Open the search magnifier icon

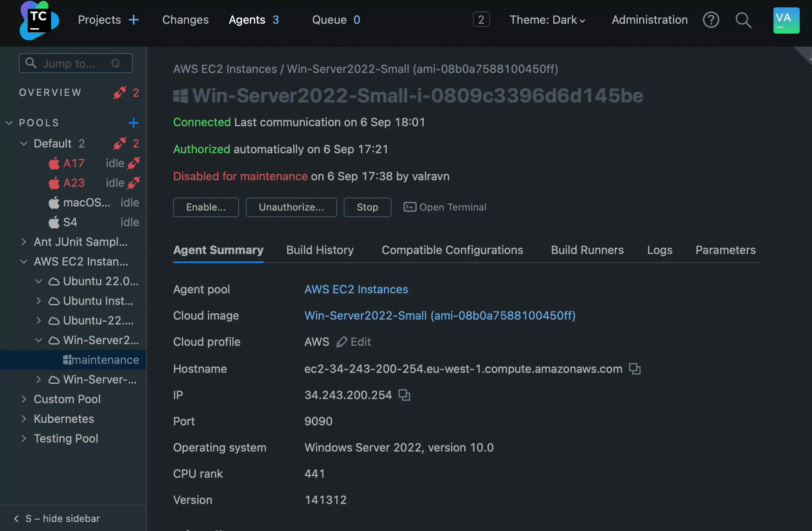(x=744, y=20)
